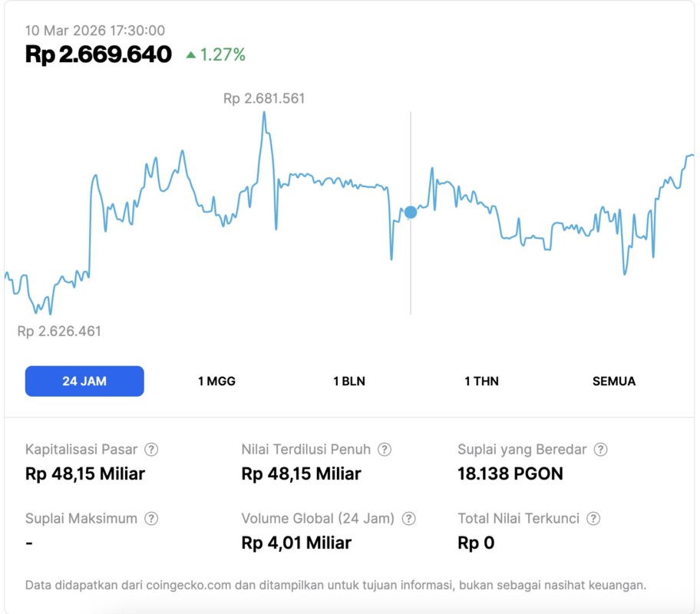700x614 pixels.
Task: Click the green up-arrow price change icon
Action: click(191, 55)
